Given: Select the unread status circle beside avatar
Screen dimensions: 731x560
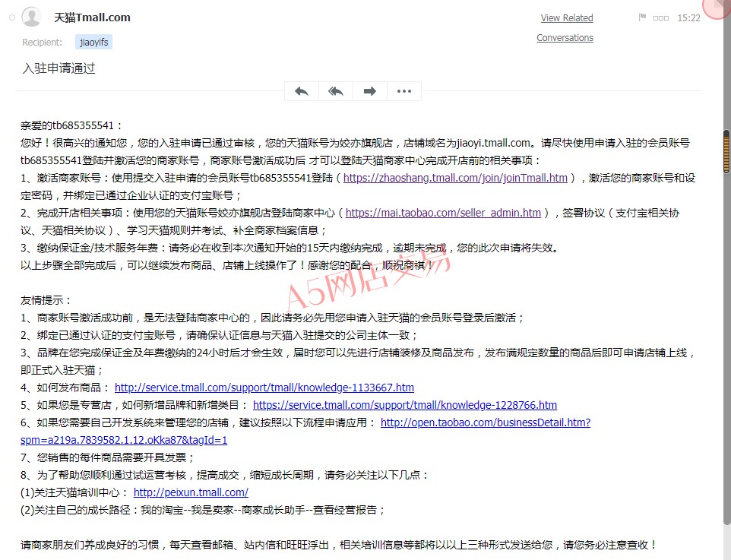Looking at the screenshot, I should click(12, 17).
